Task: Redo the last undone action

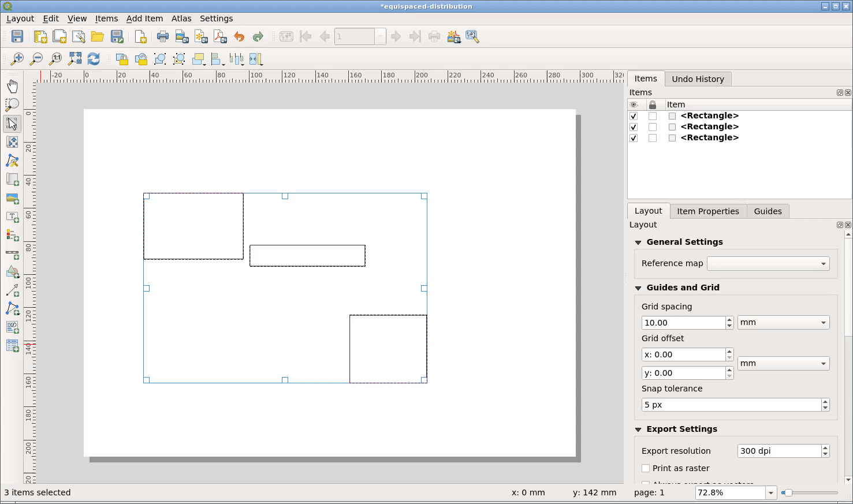Action: coord(258,36)
